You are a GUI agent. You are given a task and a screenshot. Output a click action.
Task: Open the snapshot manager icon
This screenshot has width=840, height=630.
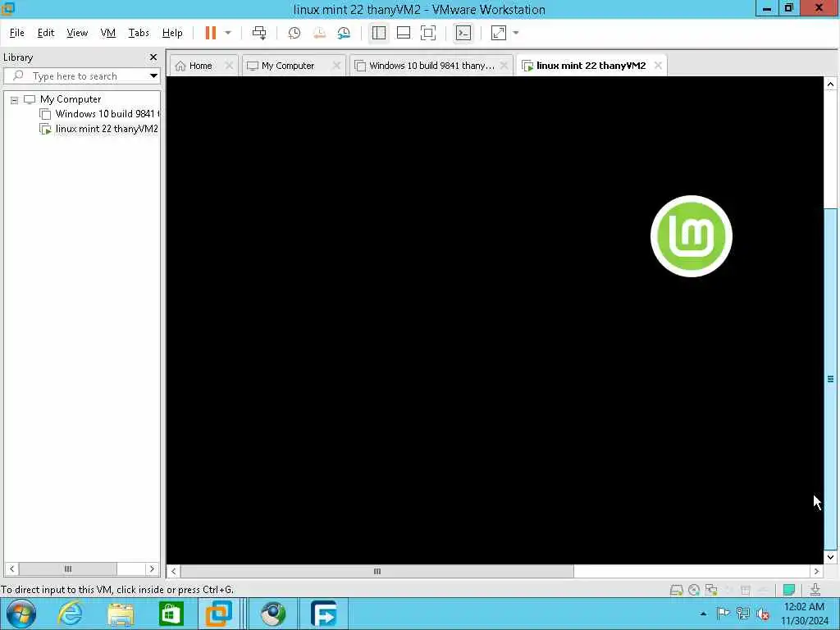(x=344, y=33)
